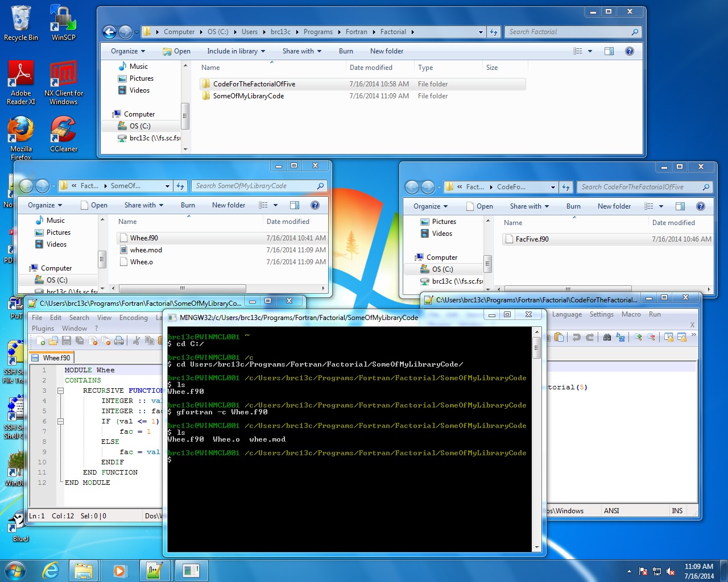Screen dimensions: 728x582
Task: Open Plugins menu in Whee.f90 Notepad++
Action: (x=43, y=329)
